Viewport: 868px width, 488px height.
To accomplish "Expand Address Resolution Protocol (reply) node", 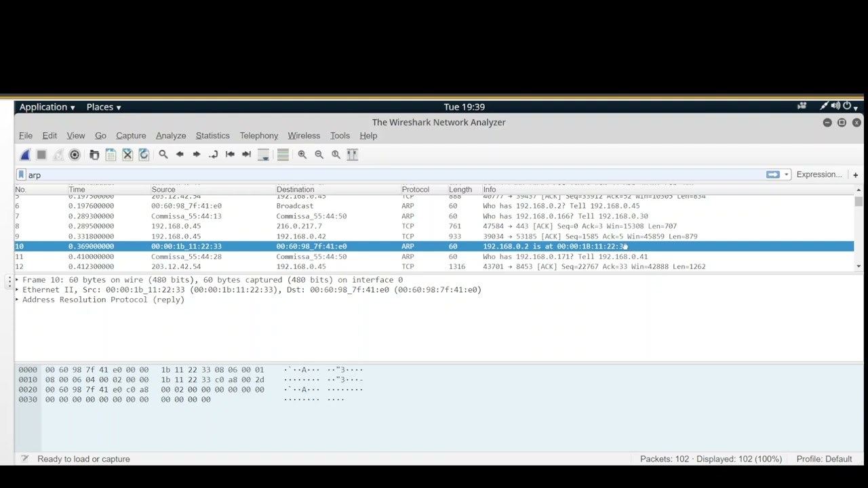I will coord(18,300).
